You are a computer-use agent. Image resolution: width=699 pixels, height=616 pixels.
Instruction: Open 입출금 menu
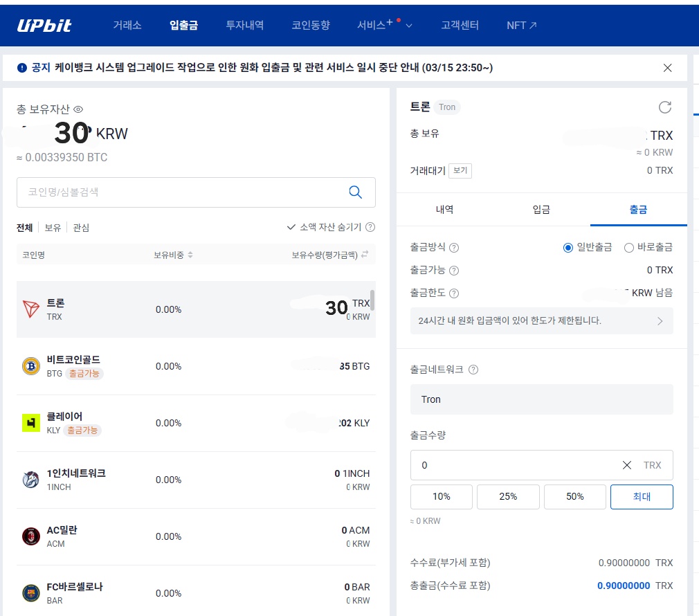(x=183, y=26)
